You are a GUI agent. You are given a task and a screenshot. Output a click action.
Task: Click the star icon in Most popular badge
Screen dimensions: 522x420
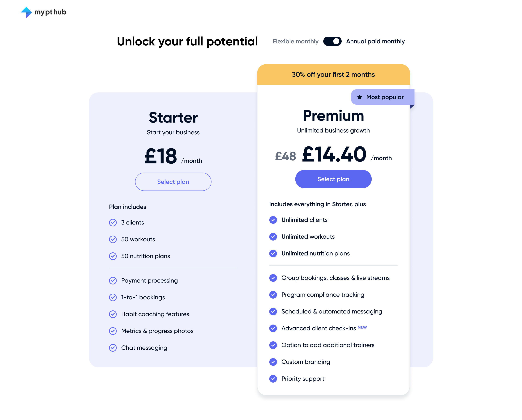click(x=360, y=97)
